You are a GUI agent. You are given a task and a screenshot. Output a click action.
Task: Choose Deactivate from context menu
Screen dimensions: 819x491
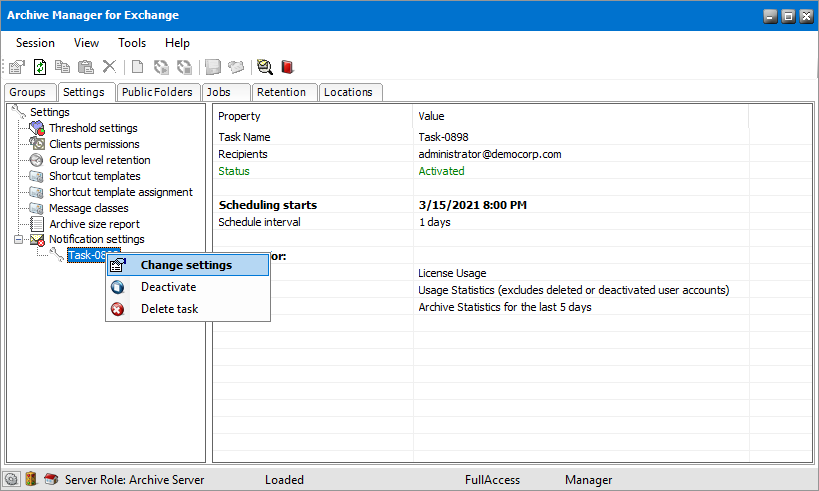(188, 287)
